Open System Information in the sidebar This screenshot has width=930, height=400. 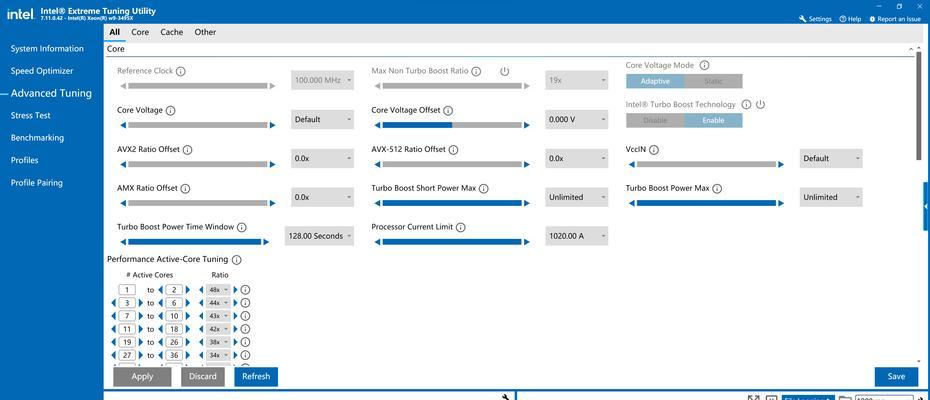[x=47, y=49]
